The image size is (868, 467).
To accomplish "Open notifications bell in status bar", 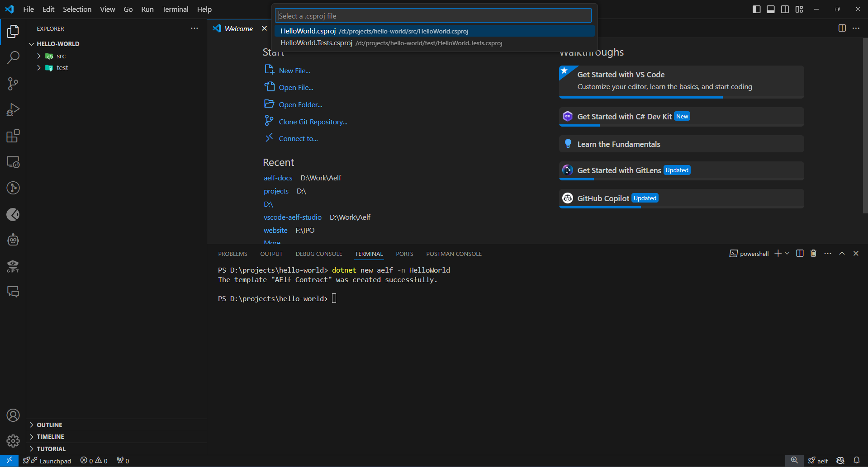I will tap(857, 461).
